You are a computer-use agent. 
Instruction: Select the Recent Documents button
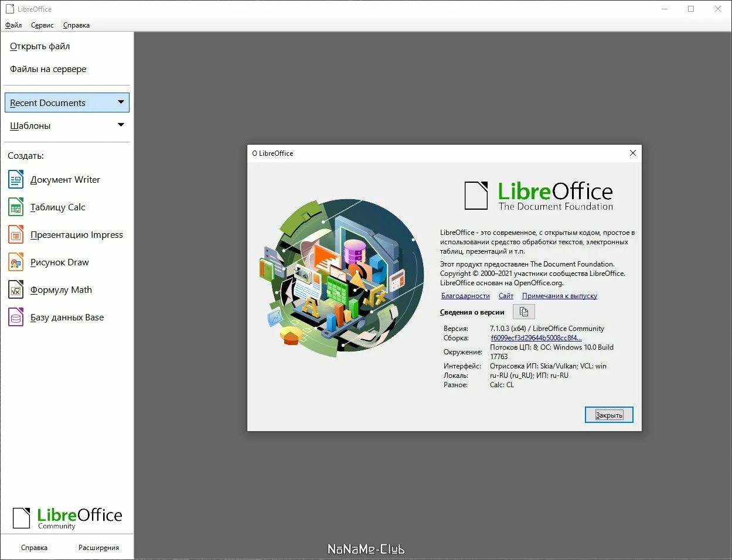pos(67,103)
